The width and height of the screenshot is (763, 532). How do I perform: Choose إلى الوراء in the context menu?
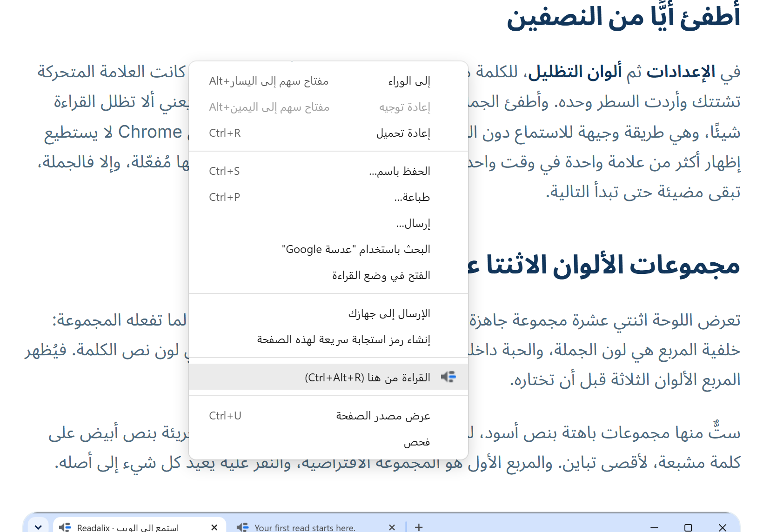point(328,81)
